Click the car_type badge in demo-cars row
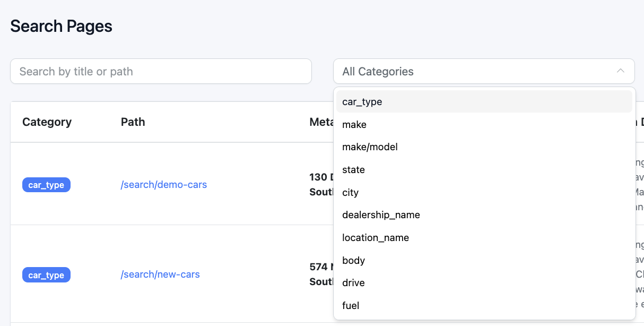The image size is (644, 326). (x=46, y=185)
